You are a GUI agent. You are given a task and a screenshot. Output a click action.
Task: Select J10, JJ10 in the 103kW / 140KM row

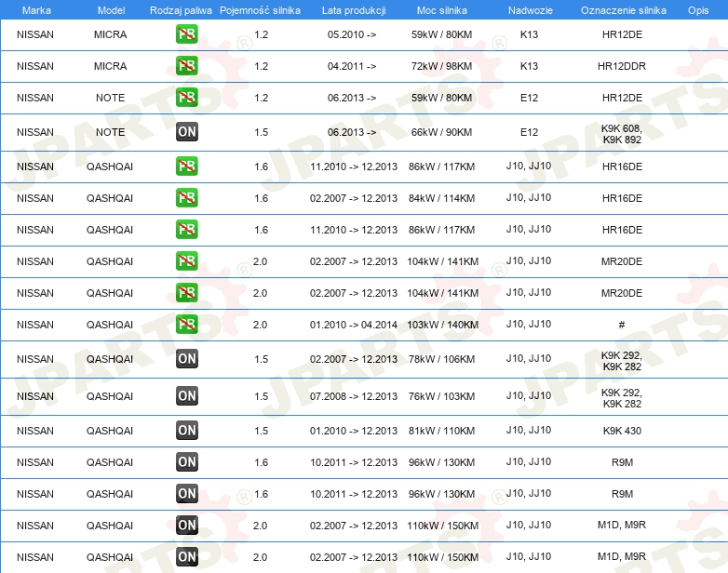point(529,324)
